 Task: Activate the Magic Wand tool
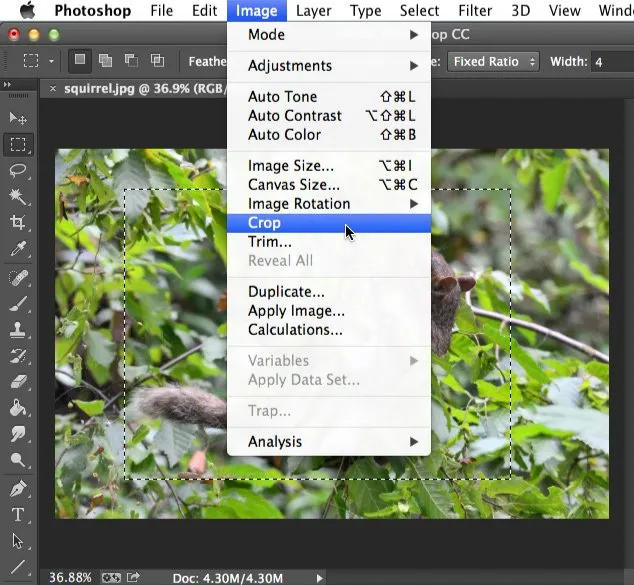click(x=18, y=197)
